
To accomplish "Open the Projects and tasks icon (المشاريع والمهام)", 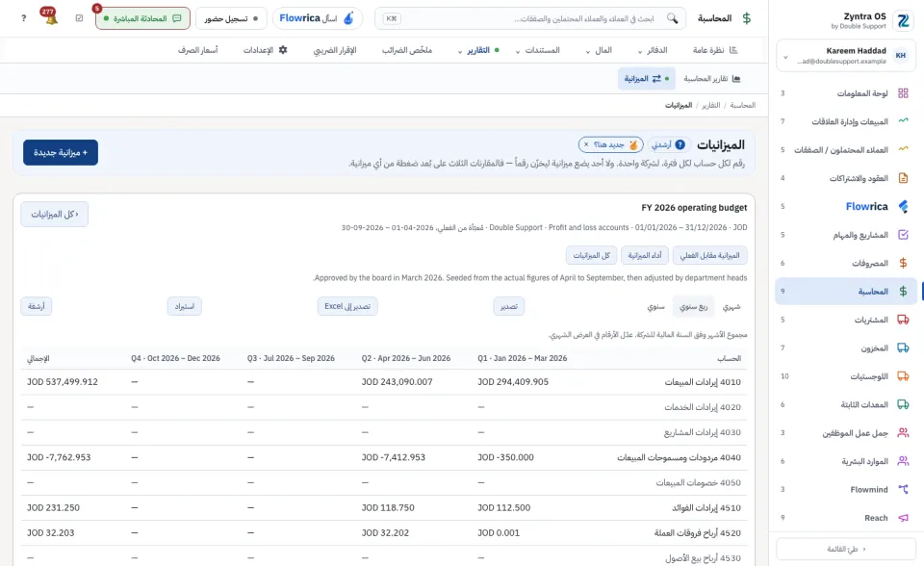I will (903, 235).
